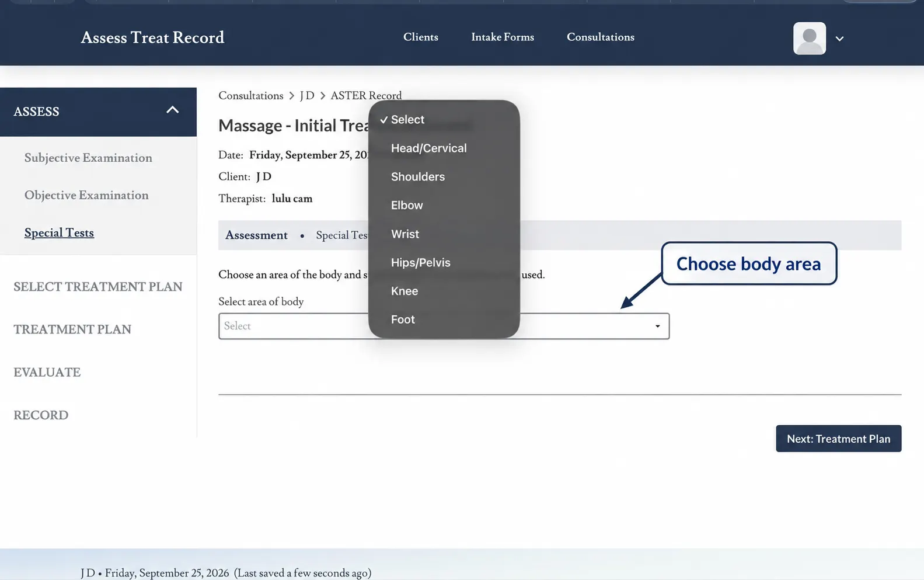Viewport: 924px width, 580px height.
Task: Expand the RECORD sidebar section
Action: pos(41,415)
